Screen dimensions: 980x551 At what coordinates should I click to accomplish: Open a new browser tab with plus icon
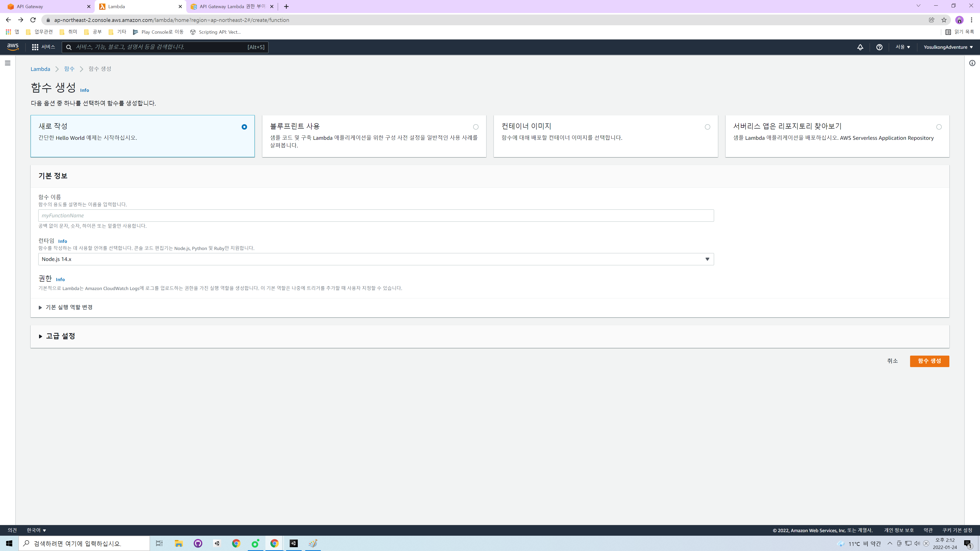[x=286, y=6]
